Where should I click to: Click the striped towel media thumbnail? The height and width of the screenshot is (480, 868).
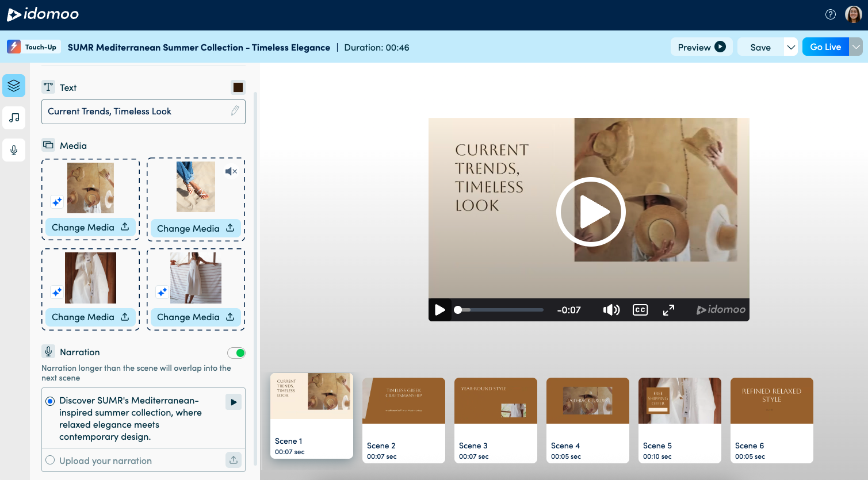point(196,278)
